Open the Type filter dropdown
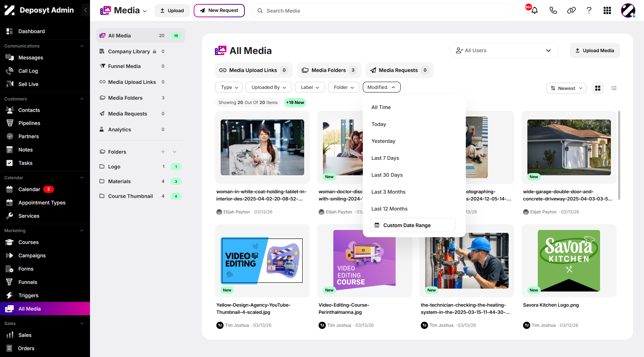644x357 pixels. click(229, 87)
